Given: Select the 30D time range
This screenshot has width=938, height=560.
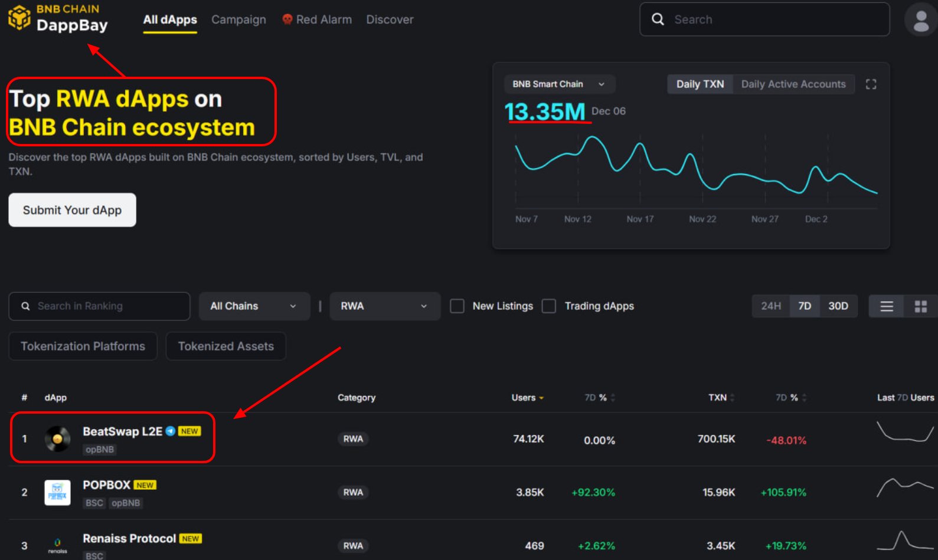Looking at the screenshot, I should pyautogui.click(x=838, y=306).
